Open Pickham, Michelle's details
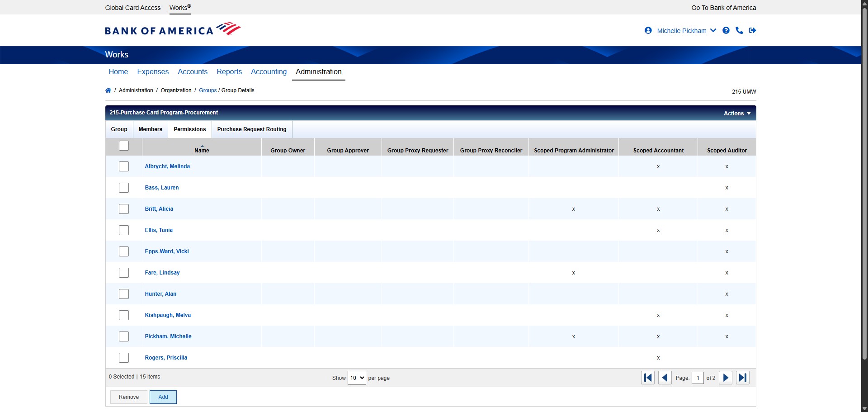This screenshot has width=868, height=412. 168,336
